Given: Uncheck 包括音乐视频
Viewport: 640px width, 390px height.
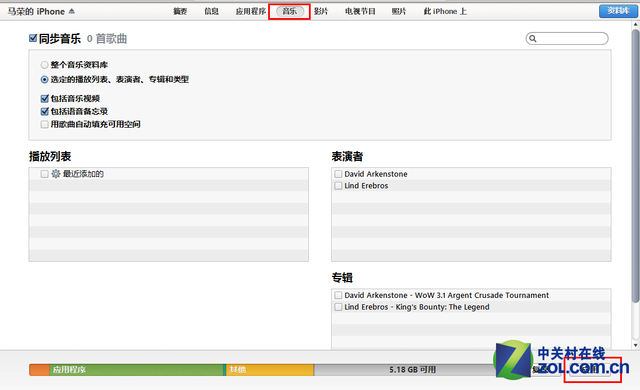Looking at the screenshot, I should pos(45,98).
